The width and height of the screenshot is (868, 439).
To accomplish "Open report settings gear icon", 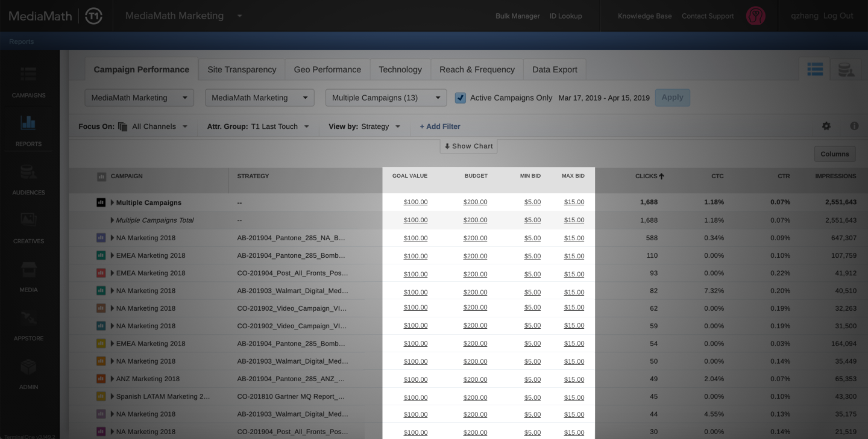I will (x=826, y=126).
